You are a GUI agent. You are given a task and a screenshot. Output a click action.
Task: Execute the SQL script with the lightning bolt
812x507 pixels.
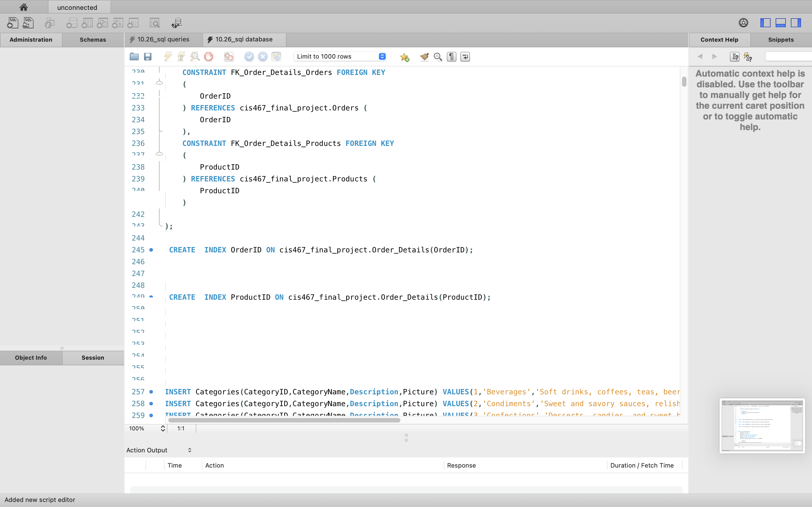[x=168, y=56]
